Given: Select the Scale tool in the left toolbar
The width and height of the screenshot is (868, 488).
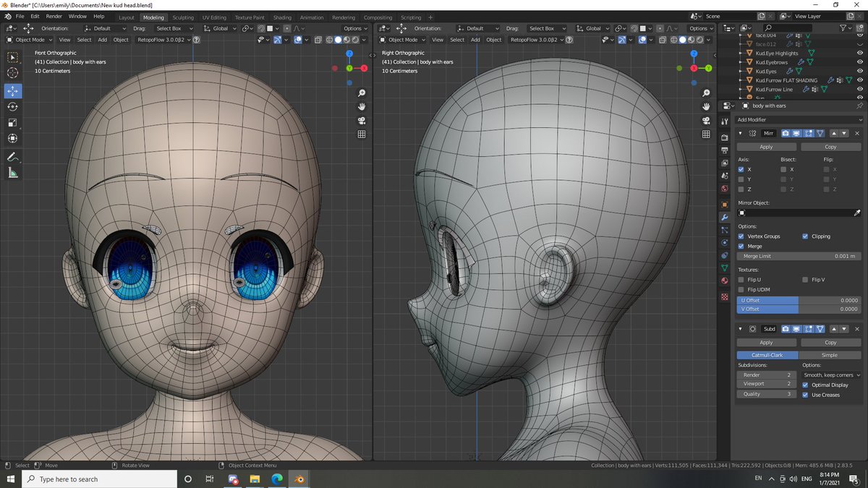Looking at the screenshot, I should tap(13, 122).
